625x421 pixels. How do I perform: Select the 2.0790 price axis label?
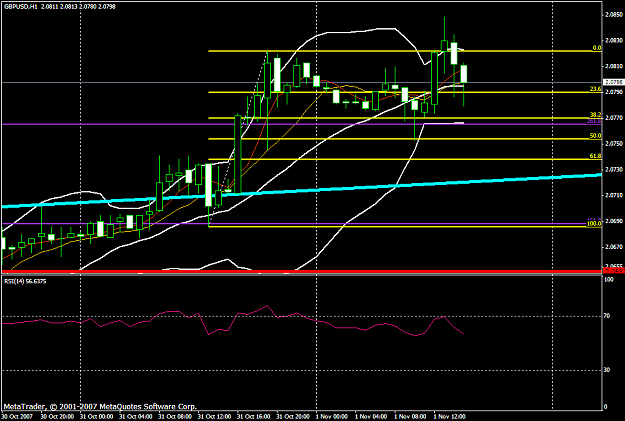click(614, 92)
